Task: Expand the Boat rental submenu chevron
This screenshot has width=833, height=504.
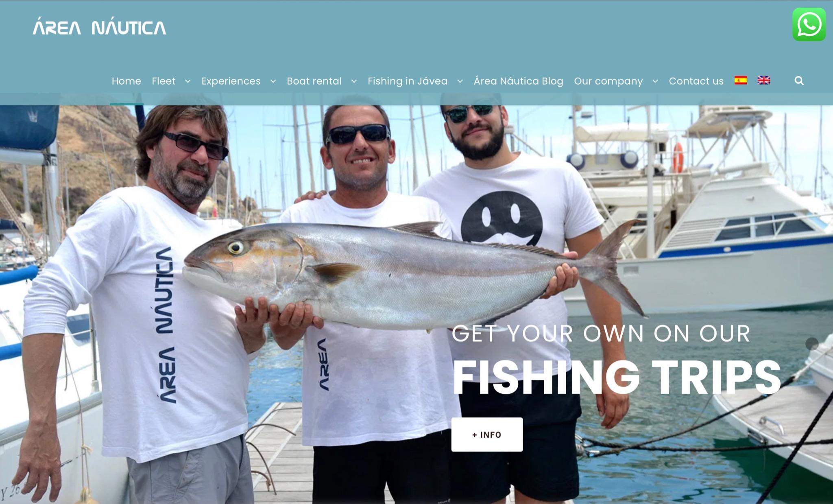Action: pyautogui.click(x=354, y=81)
